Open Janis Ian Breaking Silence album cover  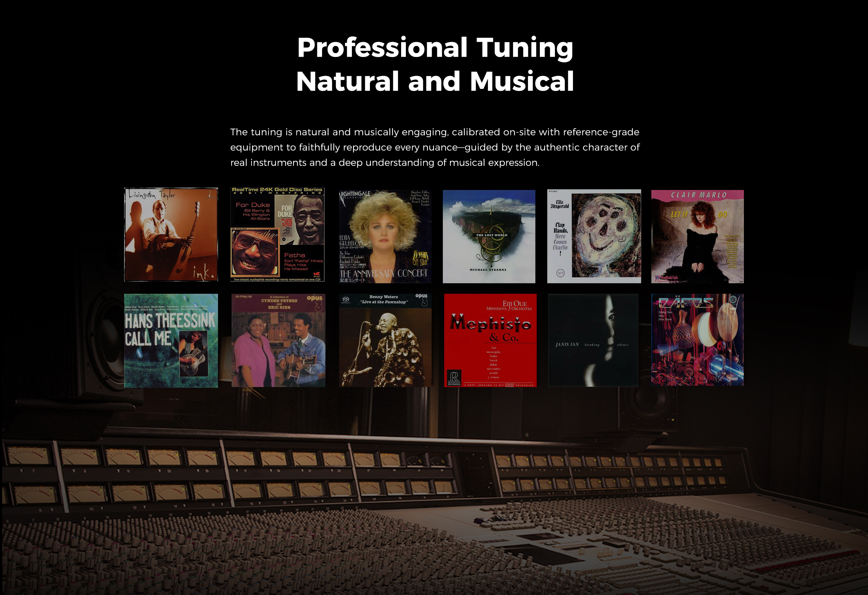(x=593, y=340)
